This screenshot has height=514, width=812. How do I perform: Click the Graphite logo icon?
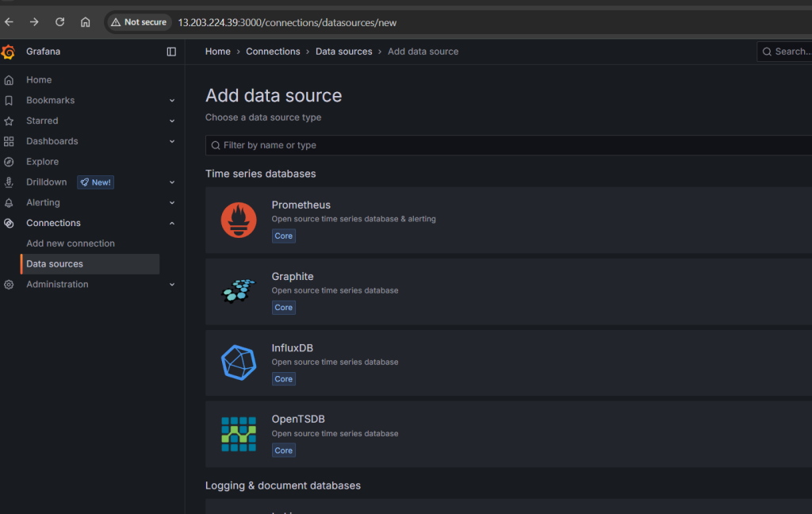(x=239, y=290)
